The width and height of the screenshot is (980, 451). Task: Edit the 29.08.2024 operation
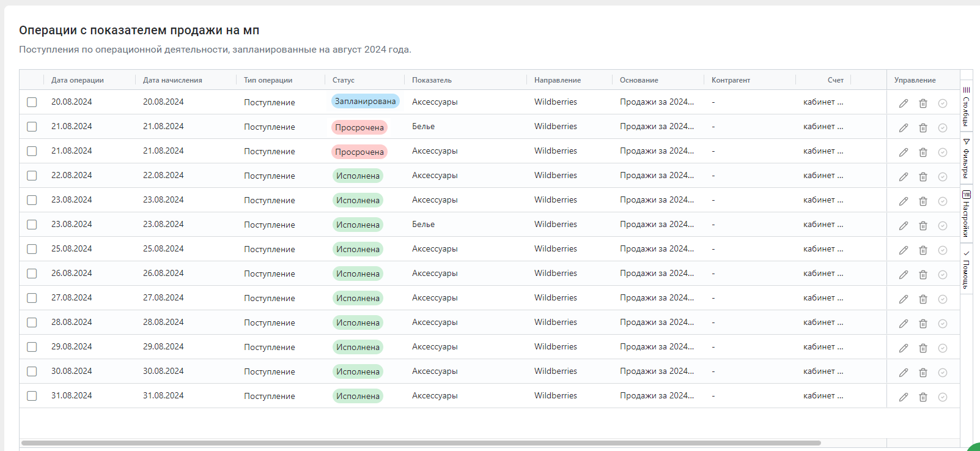[904, 348]
